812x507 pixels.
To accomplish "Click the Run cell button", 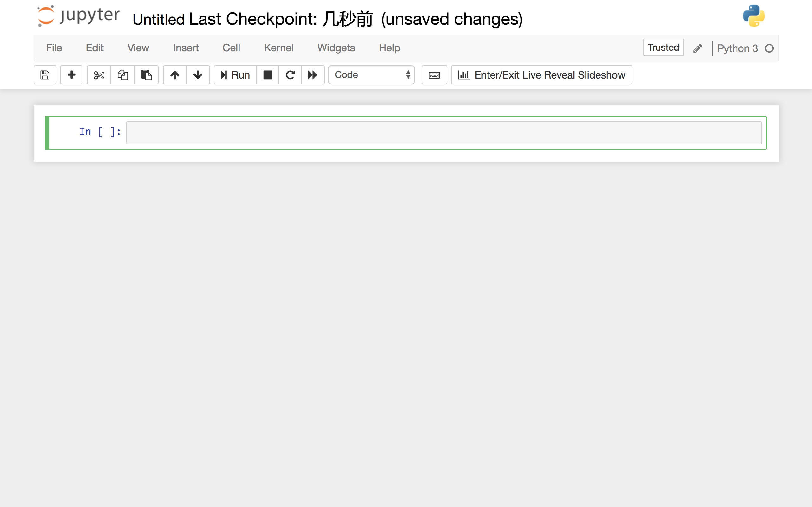I will pyautogui.click(x=234, y=75).
